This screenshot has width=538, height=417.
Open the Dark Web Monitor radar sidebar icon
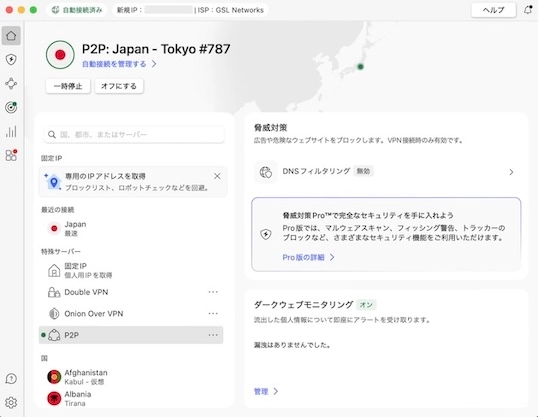pos(11,107)
